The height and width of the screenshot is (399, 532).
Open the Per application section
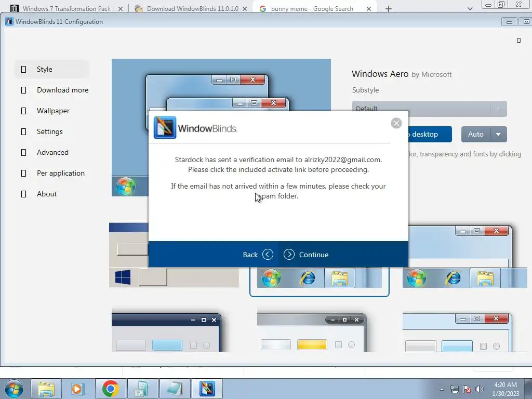click(x=52, y=173)
